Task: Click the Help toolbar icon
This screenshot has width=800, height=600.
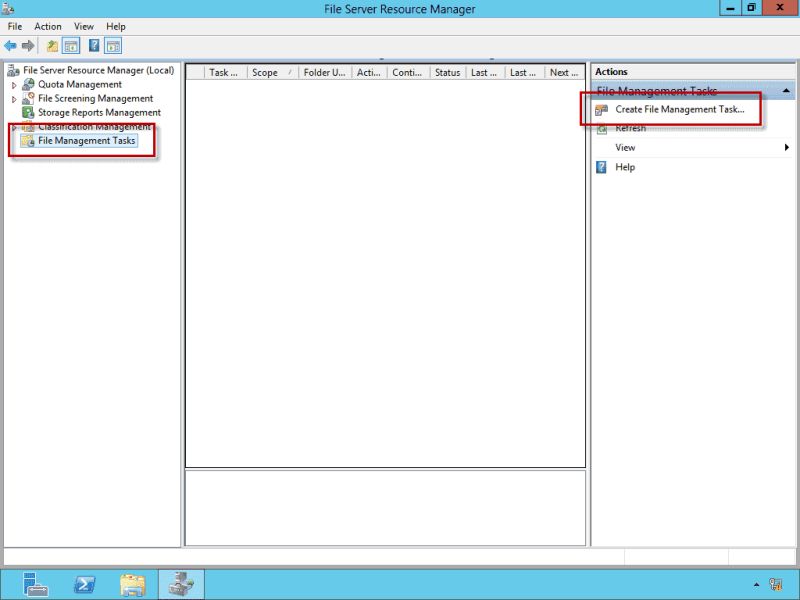Action: (x=93, y=44)
